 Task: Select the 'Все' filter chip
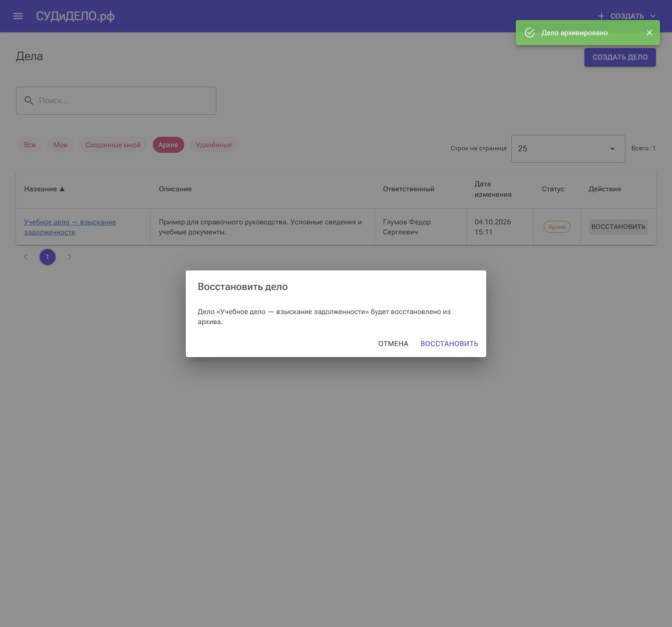tap(30, 145)
